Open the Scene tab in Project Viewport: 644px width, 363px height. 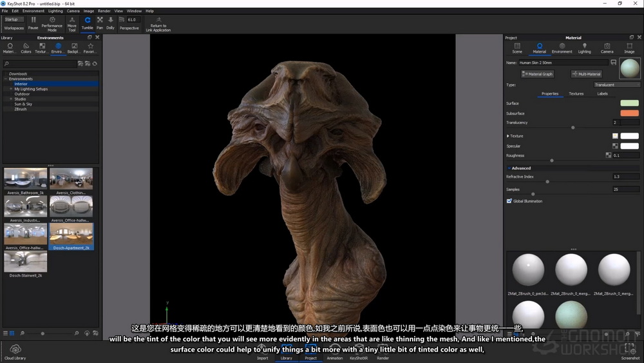[517, 48]
